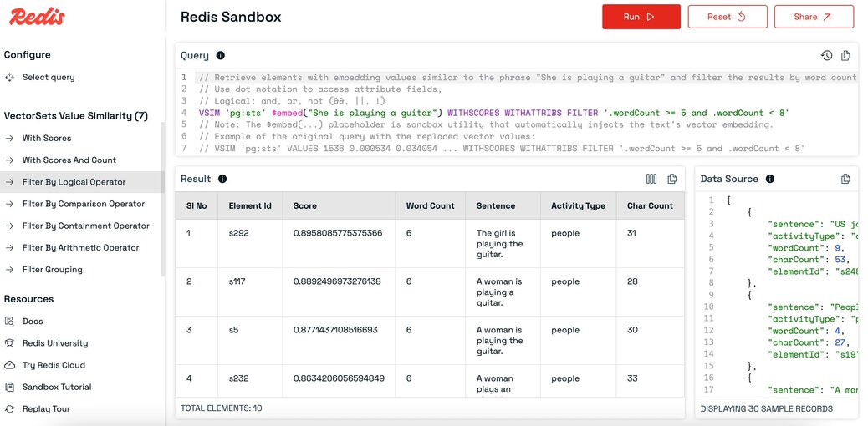Click the Sl No column header
Screen dimensions: 868x426
pyautogui.click(x=197, y=205)
